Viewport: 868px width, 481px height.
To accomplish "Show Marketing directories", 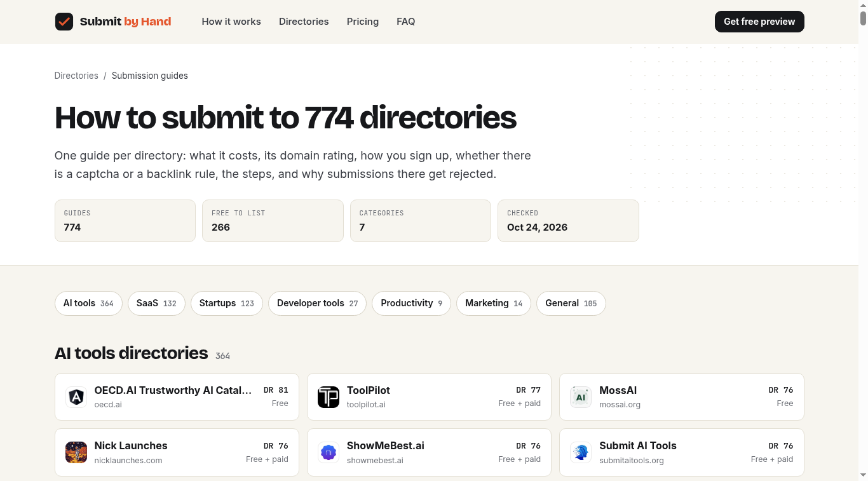I will click(494, 304).
